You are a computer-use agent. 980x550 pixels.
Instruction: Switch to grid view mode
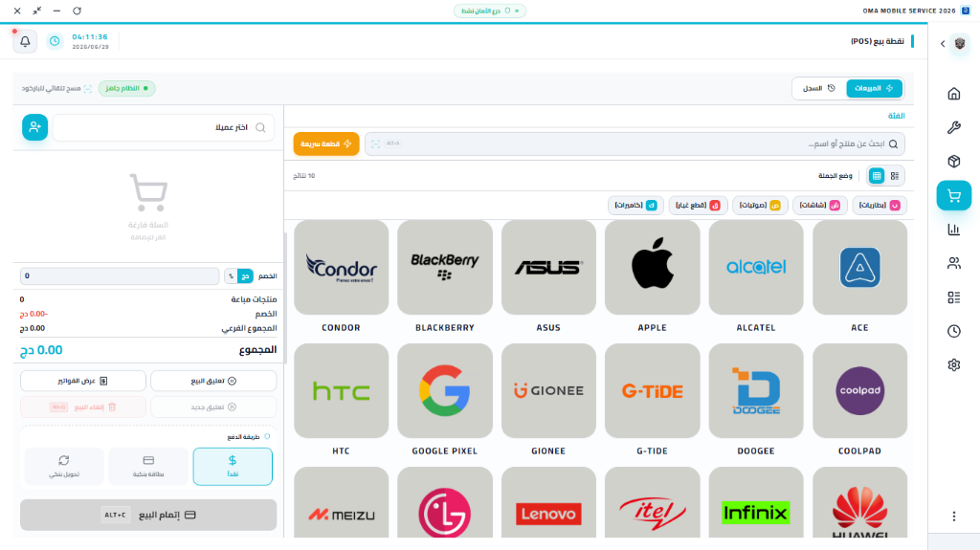[x=877, y=176]
